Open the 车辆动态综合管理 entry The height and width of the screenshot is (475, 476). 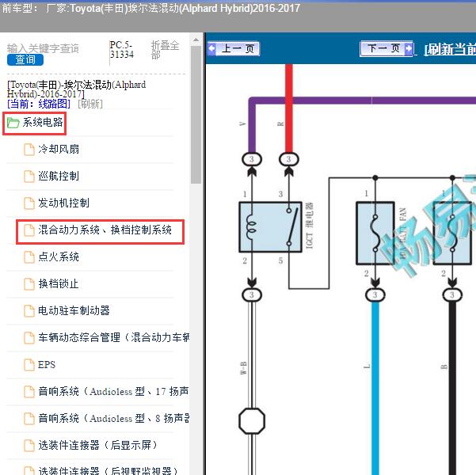click(114, 337)
